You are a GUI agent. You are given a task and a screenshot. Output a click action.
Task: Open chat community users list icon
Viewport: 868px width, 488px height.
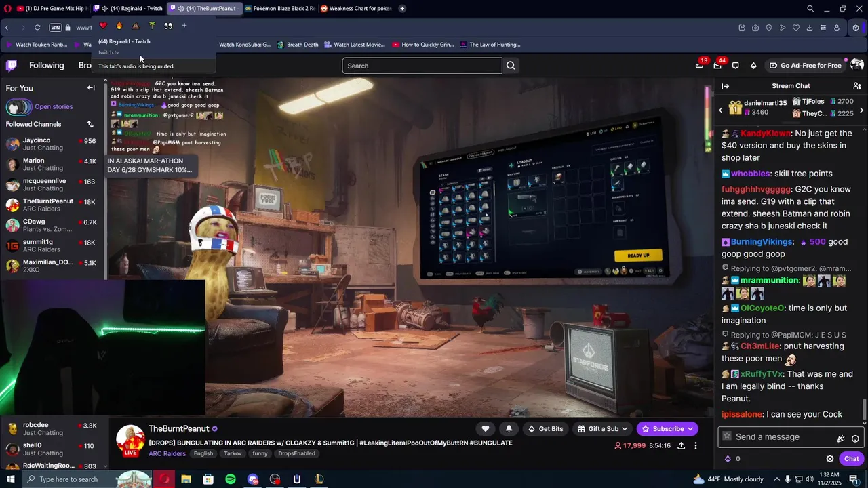pos(857,86)
